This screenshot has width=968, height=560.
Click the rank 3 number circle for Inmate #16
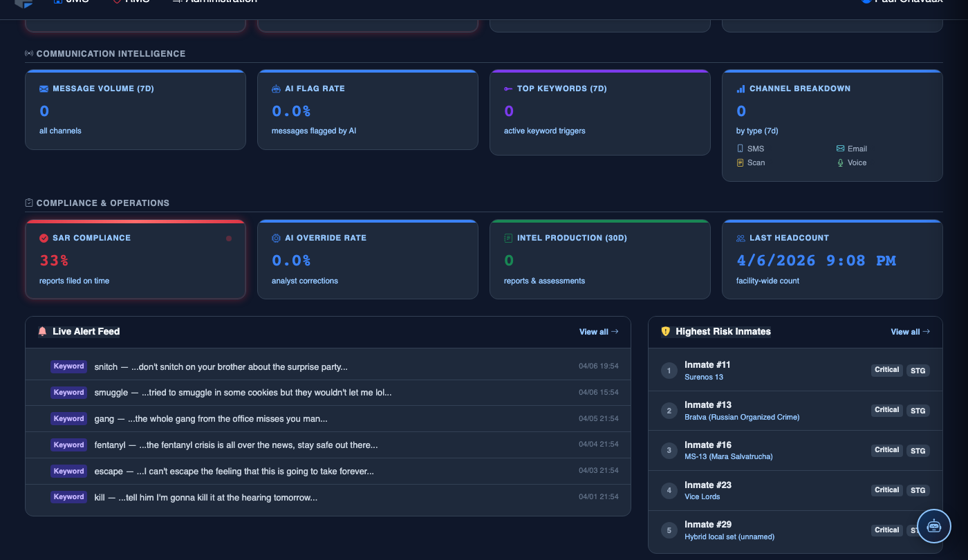point(669,451)
